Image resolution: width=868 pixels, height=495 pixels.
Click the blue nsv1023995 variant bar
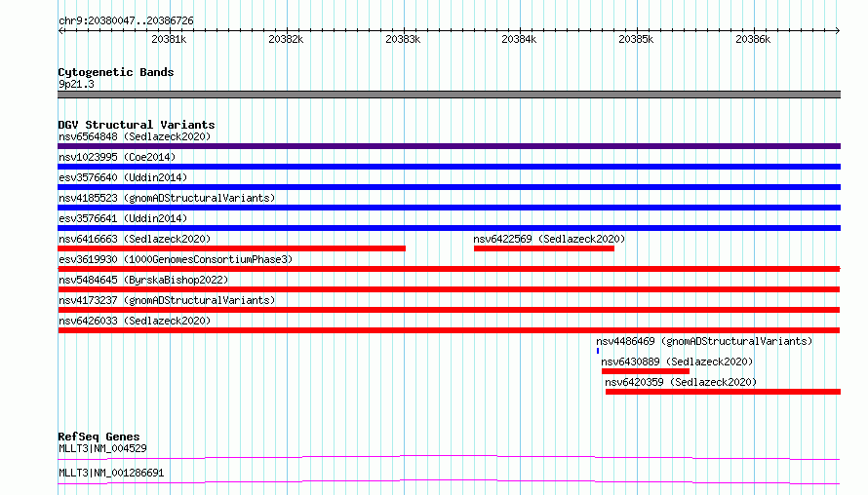point(449,167)
